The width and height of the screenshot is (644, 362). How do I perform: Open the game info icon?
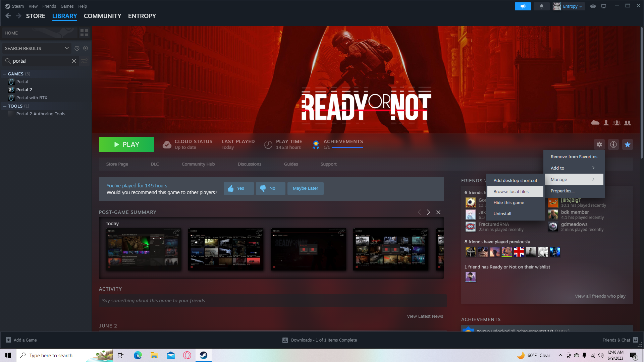coord(613,144)
